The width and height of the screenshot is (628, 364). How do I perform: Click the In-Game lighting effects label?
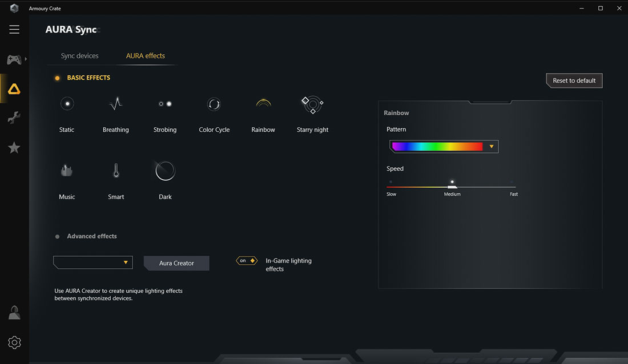click(x=288, y=265)
